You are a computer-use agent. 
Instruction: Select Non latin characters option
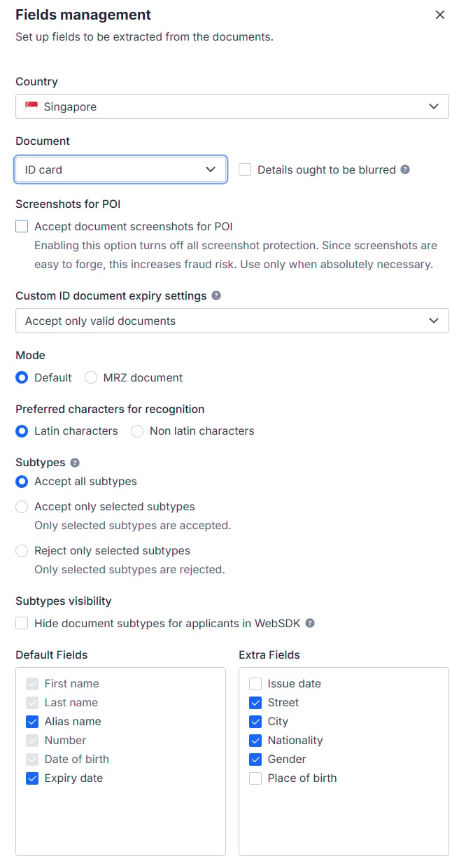tap(137, 430)
